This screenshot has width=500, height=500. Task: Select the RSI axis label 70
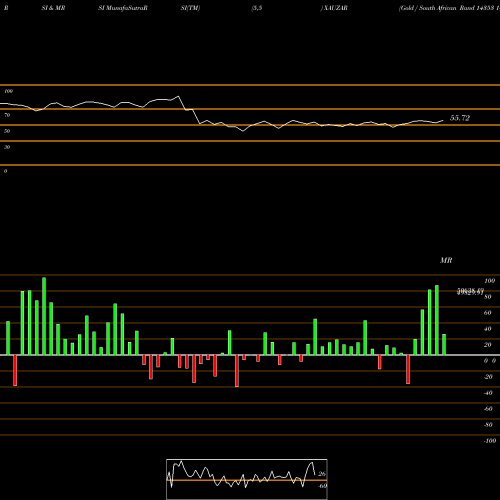click(7, 115)
